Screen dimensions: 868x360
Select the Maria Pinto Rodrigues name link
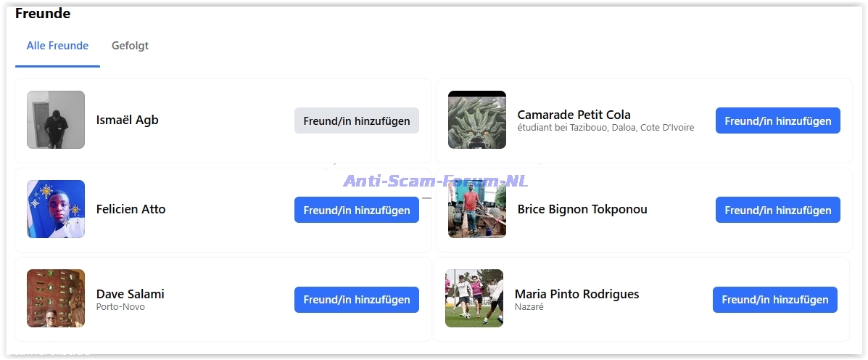coord(576,294)
